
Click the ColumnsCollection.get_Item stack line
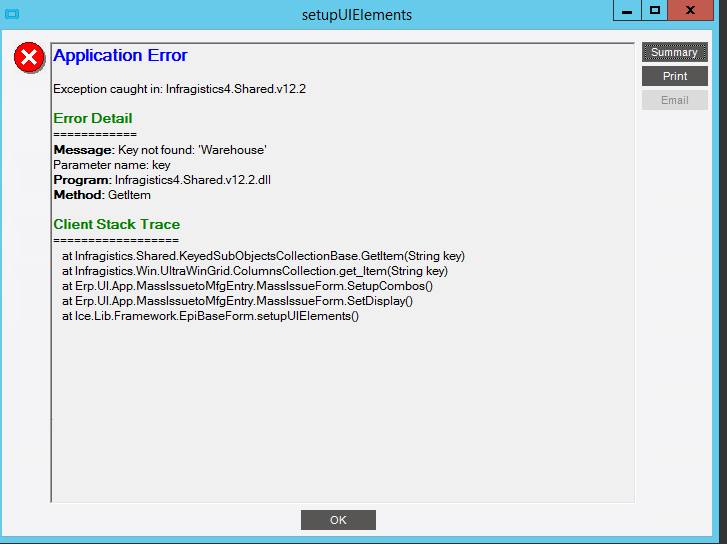click(x=255, y=271)
